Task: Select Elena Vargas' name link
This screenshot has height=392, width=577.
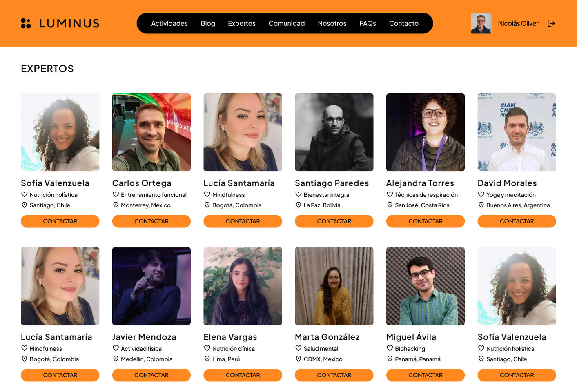Action: pyautogui.click(x=230, y=337)
